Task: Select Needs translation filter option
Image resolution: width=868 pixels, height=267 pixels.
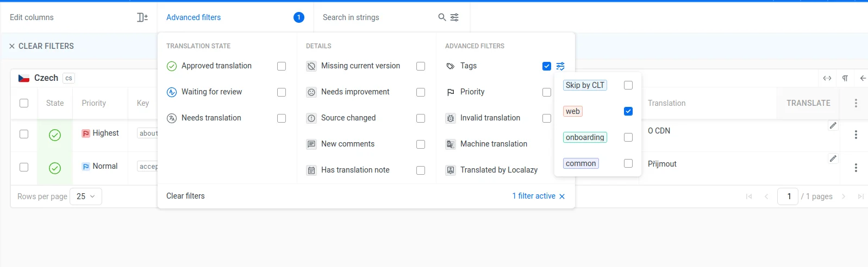Action: tap(211, 118)
